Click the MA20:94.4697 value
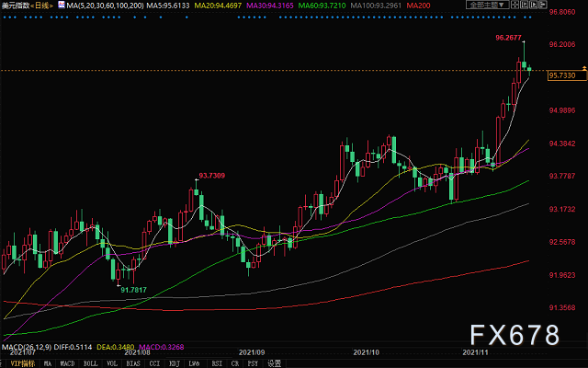Viewport: 588px width, 368px height. [218, 6]
